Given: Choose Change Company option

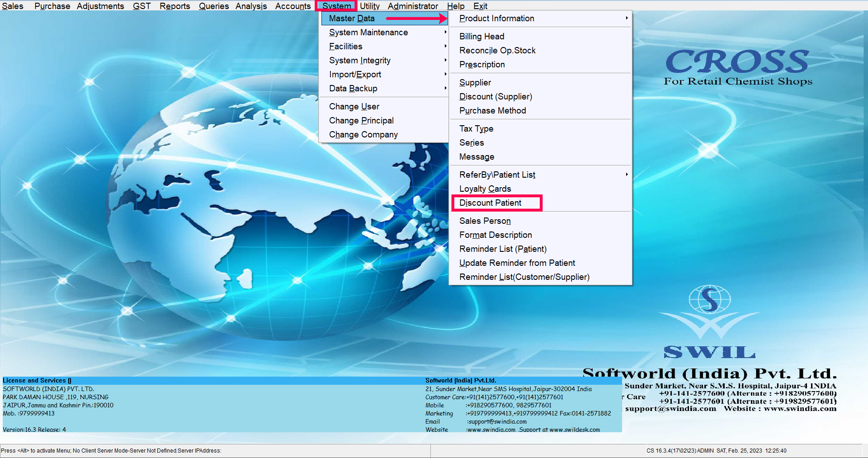Looking at the screenshot, I should [x=384, y=135].
